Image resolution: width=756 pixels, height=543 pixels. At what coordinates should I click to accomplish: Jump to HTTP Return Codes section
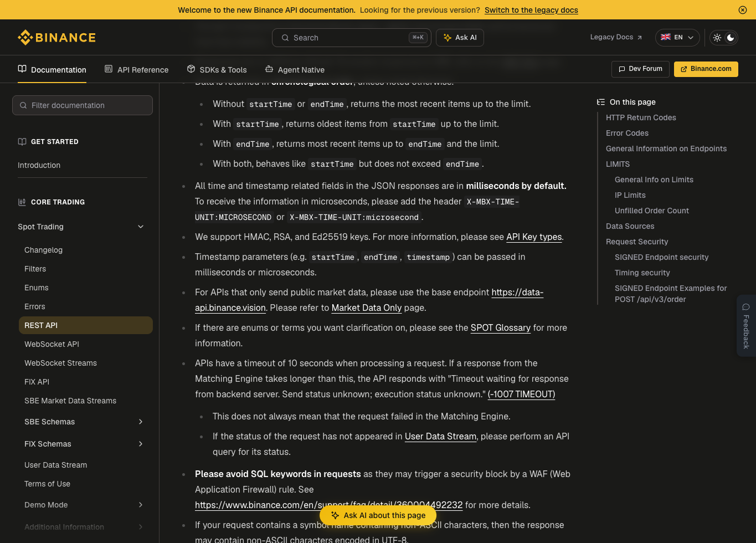[x=641, y=117]
